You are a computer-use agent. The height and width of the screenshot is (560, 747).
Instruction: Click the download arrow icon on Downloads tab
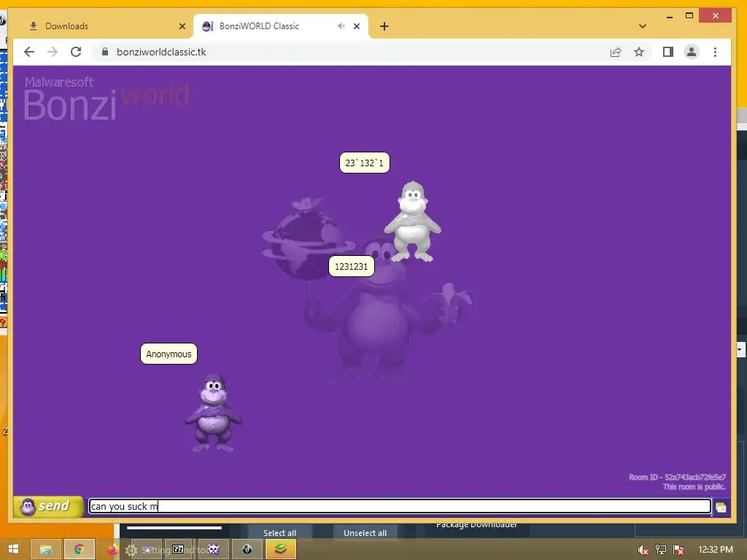click(x=34, y=26)
